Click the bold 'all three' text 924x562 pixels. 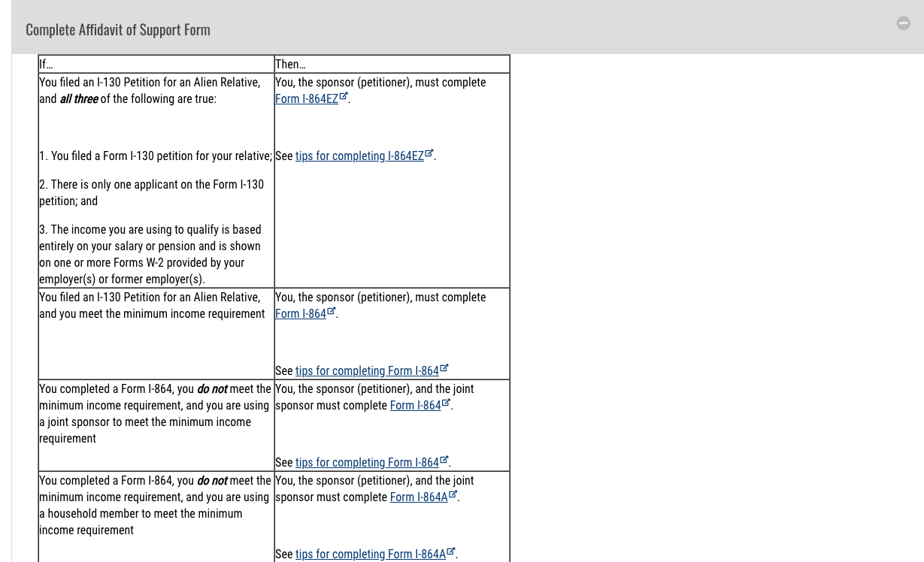click(79, 98)
